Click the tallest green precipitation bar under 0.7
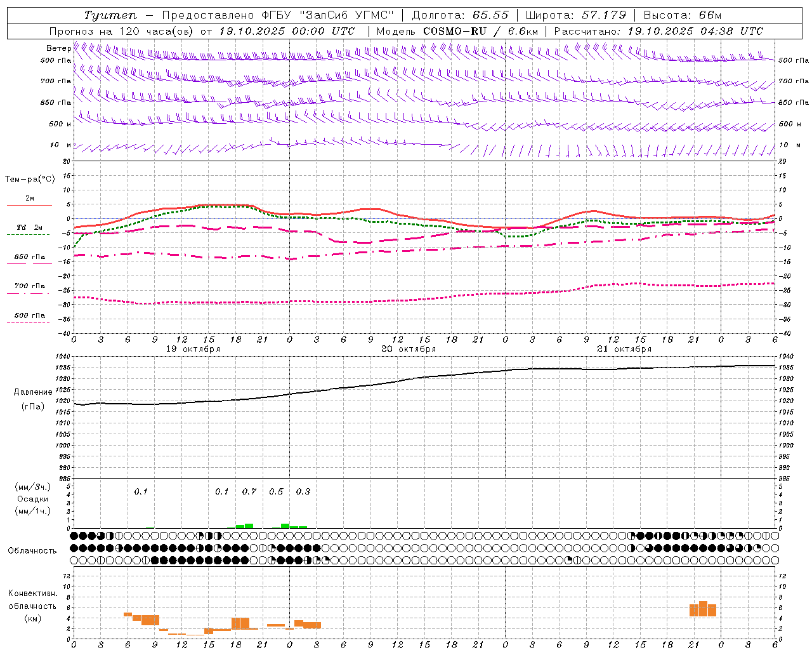This screenshot has height=650, width=812. (249, 526)
